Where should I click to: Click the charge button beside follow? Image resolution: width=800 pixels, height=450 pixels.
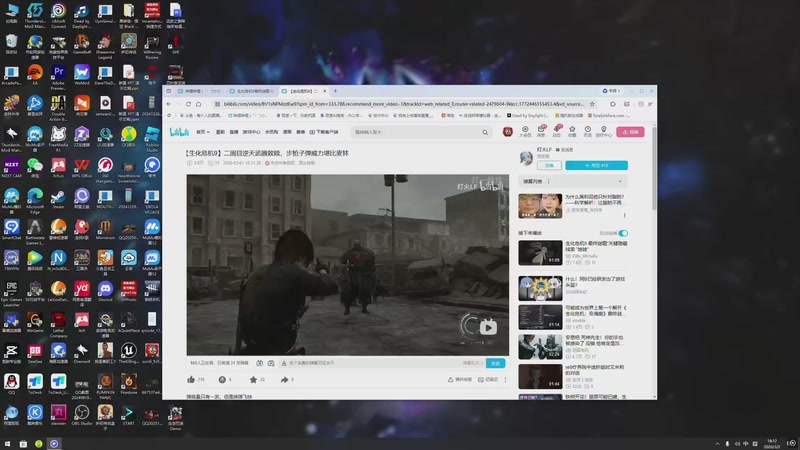coord(549,165)
